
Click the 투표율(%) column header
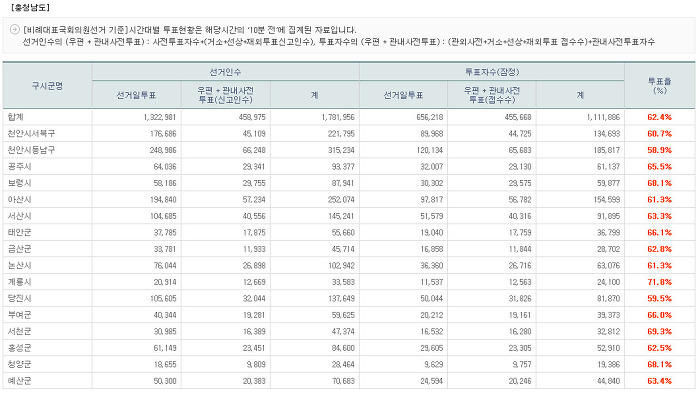659,86
